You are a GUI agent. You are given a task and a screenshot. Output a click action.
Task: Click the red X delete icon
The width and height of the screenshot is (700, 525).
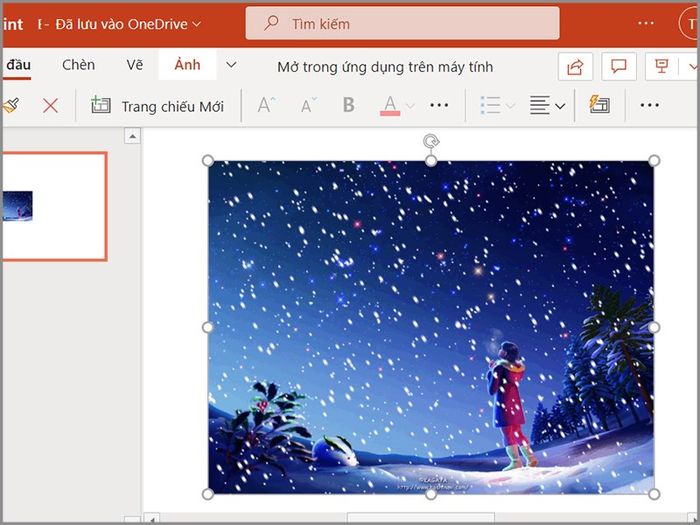click(50, 106)
